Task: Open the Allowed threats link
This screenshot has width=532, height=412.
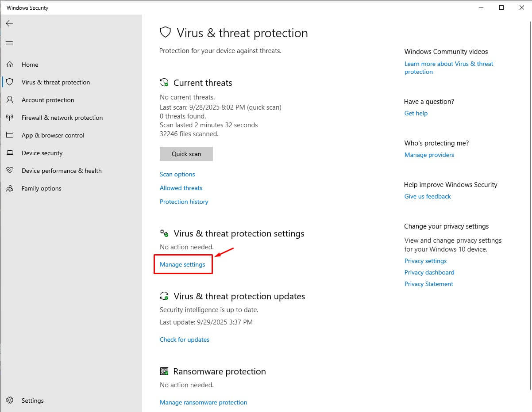Action: [x=181, y=188]
